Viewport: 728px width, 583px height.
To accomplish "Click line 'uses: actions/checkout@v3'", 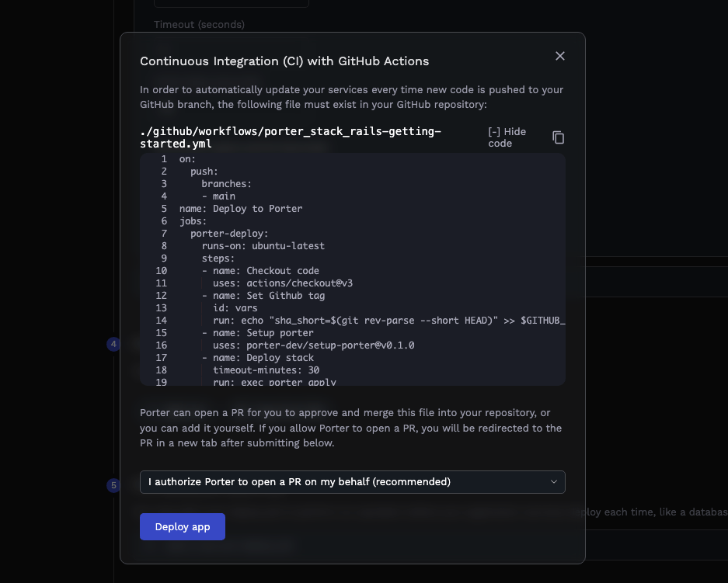I will pyautogui.click(x=283, y=283).
